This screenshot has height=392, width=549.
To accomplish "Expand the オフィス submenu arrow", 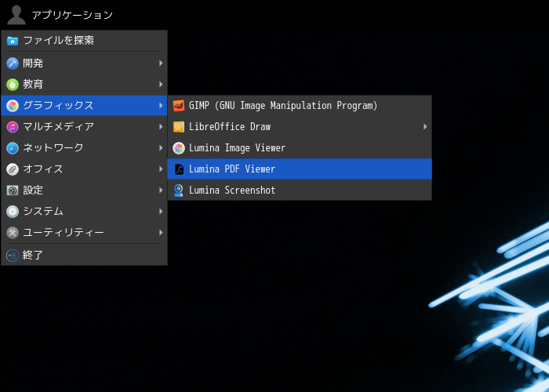I will pyautogui.click(x=161, y=169).
